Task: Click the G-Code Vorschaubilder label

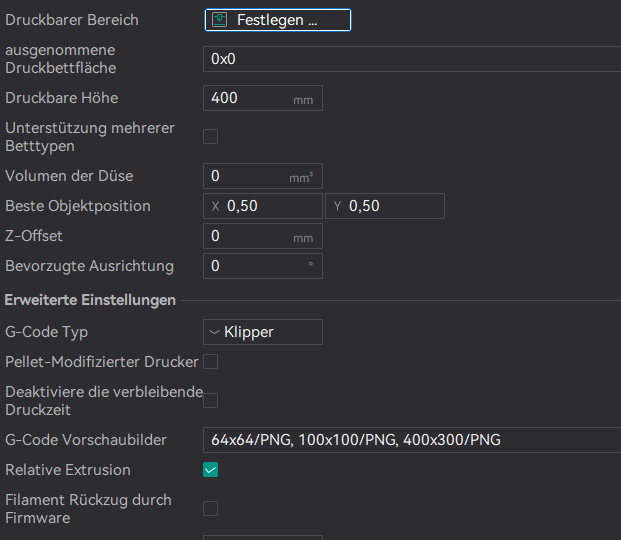Action: [x=86, y=440]
